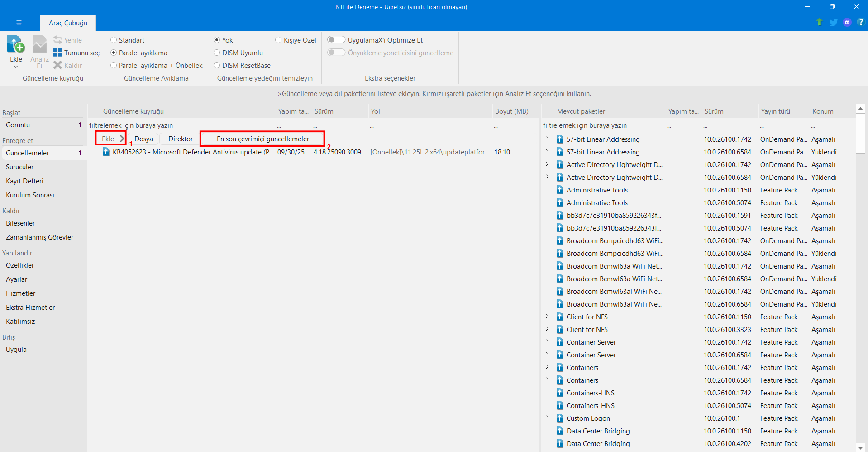Click the Broadcom Bcmpciedhd63 10.0.26100.6584 package icon
This screenshot has width=868, height=452.
click(x=560, y=254)
